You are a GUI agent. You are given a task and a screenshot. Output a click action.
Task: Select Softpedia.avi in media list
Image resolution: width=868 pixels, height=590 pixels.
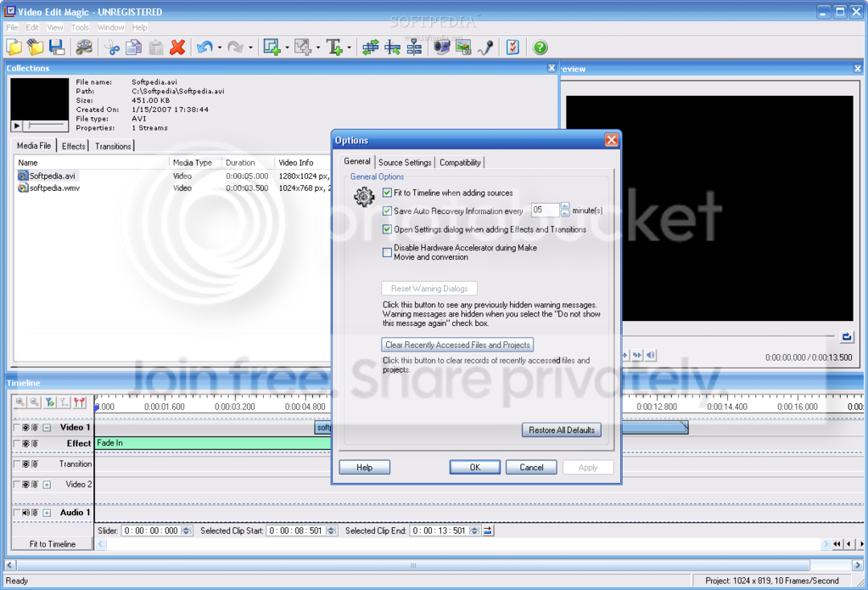coord(53,177)
